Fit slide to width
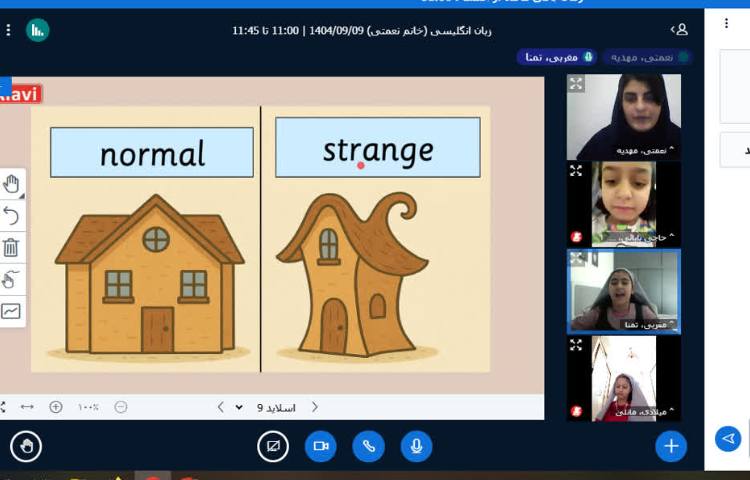This screenshot has height=480, width=750. click(x=27, y=407)
